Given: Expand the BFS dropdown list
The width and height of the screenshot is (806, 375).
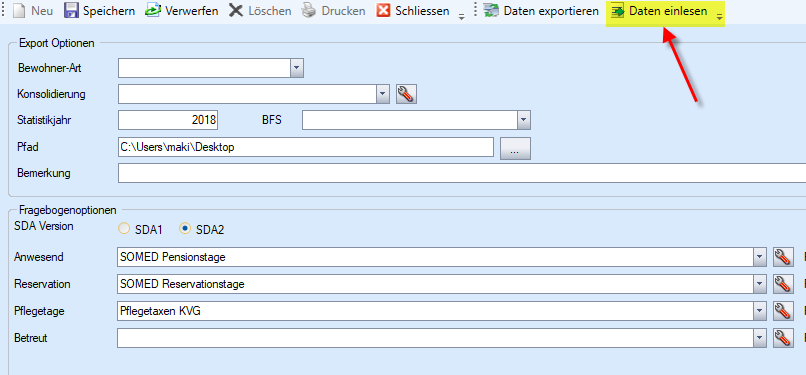Looking at the screenshot, I should [524, 121].
